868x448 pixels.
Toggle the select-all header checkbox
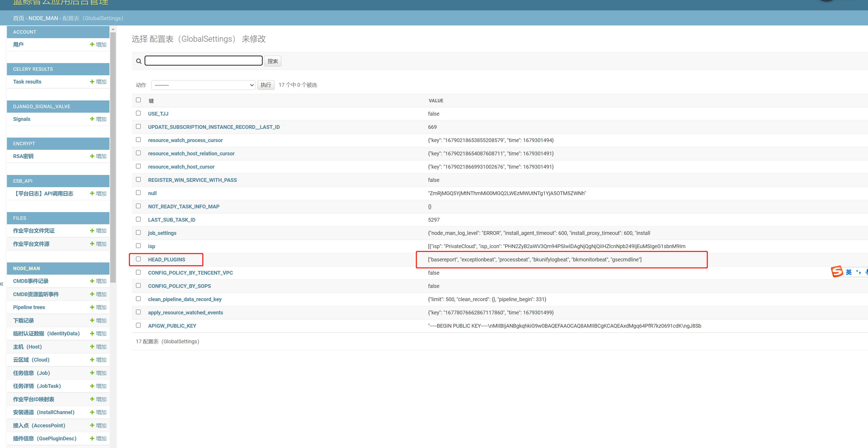click(138, 100)
